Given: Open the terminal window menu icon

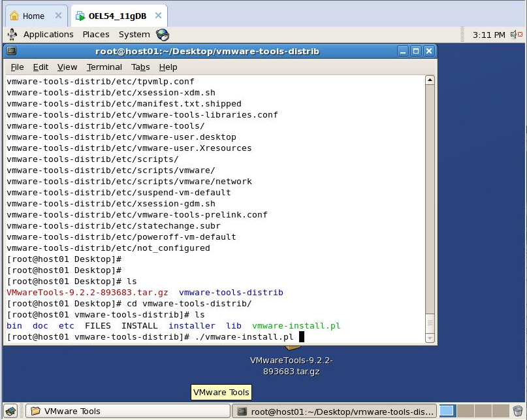Looking at the screenshot, I should pos(11,51).
